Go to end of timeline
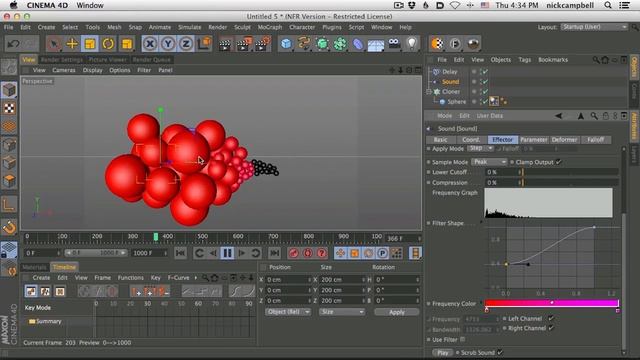 (275, 253)
